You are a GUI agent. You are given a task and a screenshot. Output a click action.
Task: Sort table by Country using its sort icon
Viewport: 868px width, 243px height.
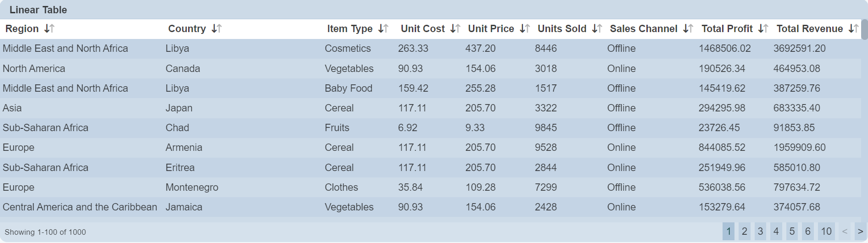point(217,29)
